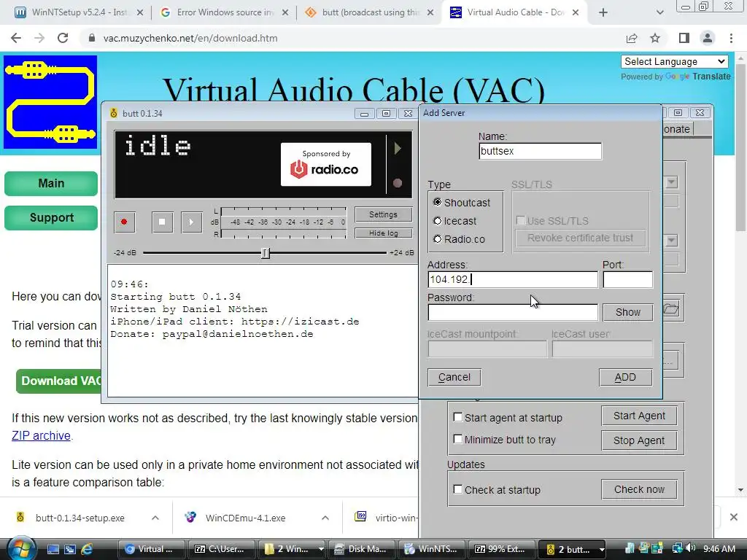747x560 pixels.
Task: Switch to the WinNTSetup v5.2.4 tab
Action: pos(79,12)
